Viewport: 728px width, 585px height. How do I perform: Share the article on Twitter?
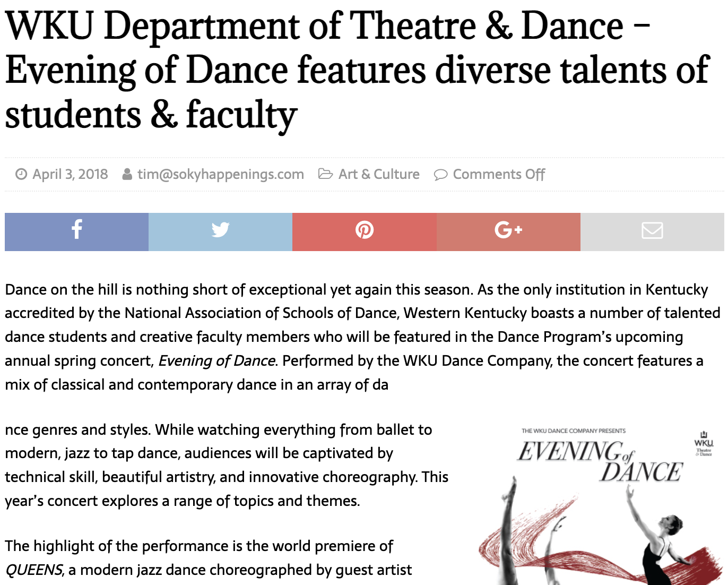(x=220, y=231)
